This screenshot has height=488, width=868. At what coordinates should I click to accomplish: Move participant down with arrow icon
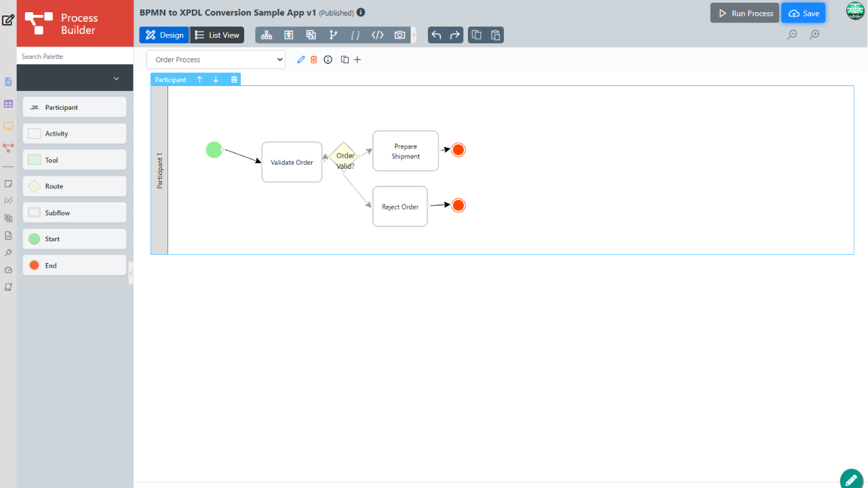216,79
